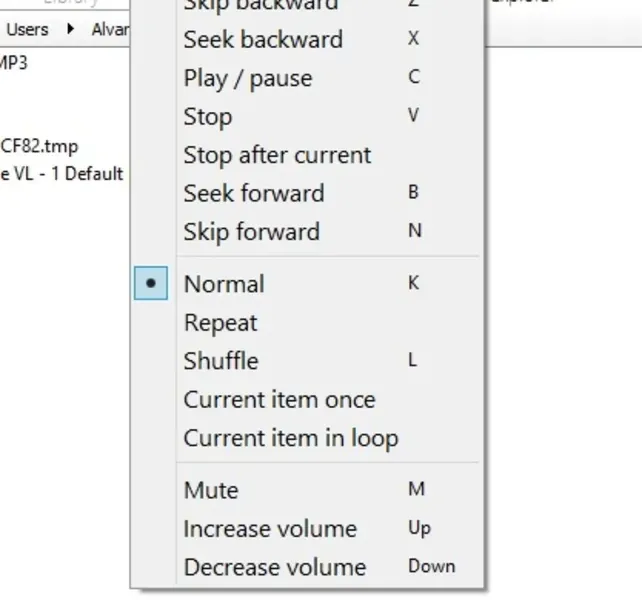Click Seek forward menu entry
This screenshot has height=600, width=642.
click(253, 193)
